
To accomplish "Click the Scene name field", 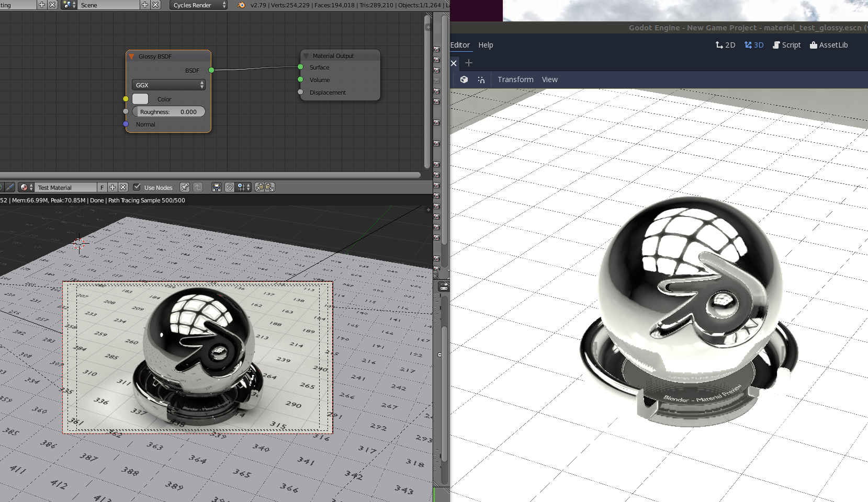I will [x=109, y=5].
